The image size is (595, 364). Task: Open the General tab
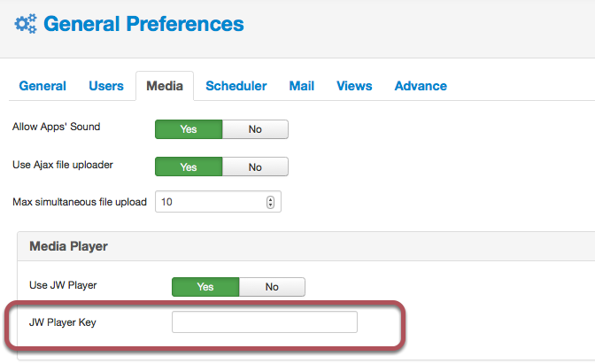(42, 86)
